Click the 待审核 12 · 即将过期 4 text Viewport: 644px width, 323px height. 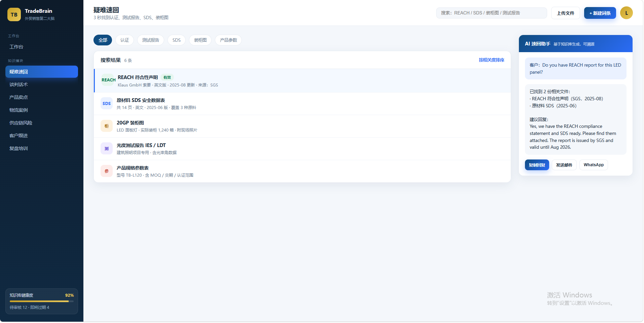[30, 308]
